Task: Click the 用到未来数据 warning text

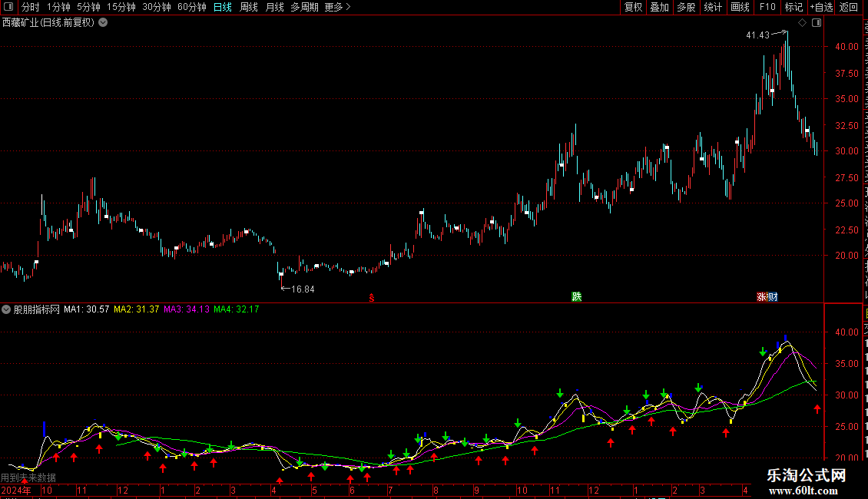Action: tap(28, 478)
